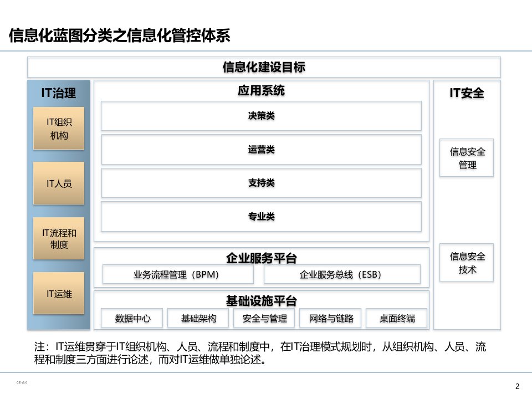This screenshot has height=399, width=532.
Task: Click the slide title 信息化蓝图分类之信息化管控体系
Action: (x=120, y=36)
